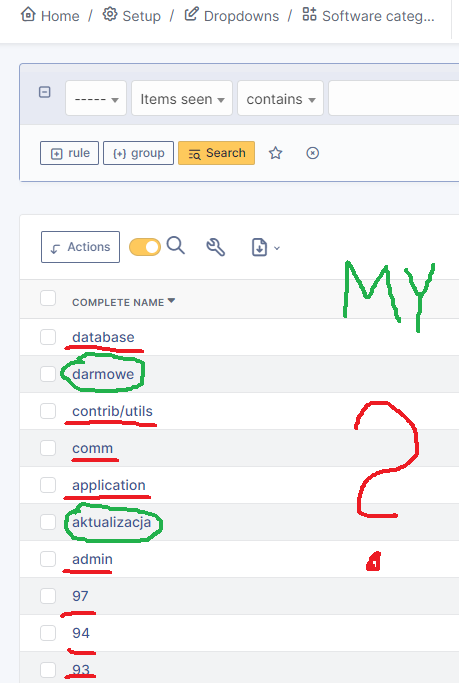Open the contrib/utils category link
Viewport: 459px width, 683px height.
[112, 411]
